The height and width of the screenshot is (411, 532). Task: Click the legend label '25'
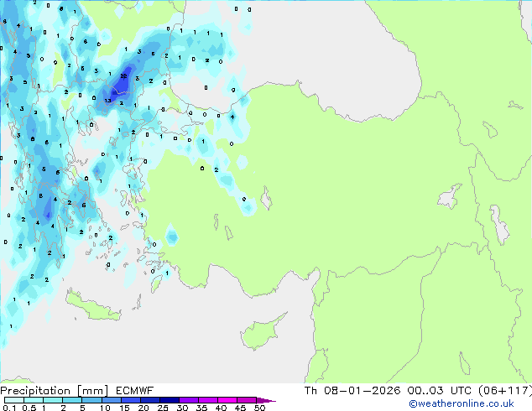[163, 408]
